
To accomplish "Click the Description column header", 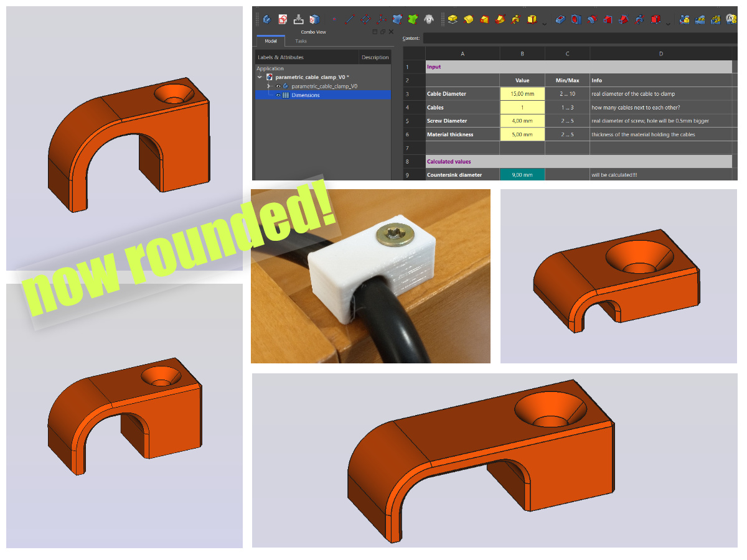I will point(375,57).
